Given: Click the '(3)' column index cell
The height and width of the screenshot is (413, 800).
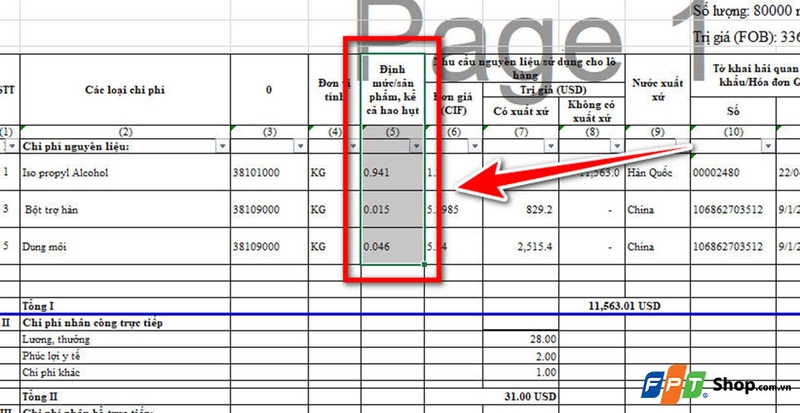Looking at the screenshot, I should coord(269,132).
